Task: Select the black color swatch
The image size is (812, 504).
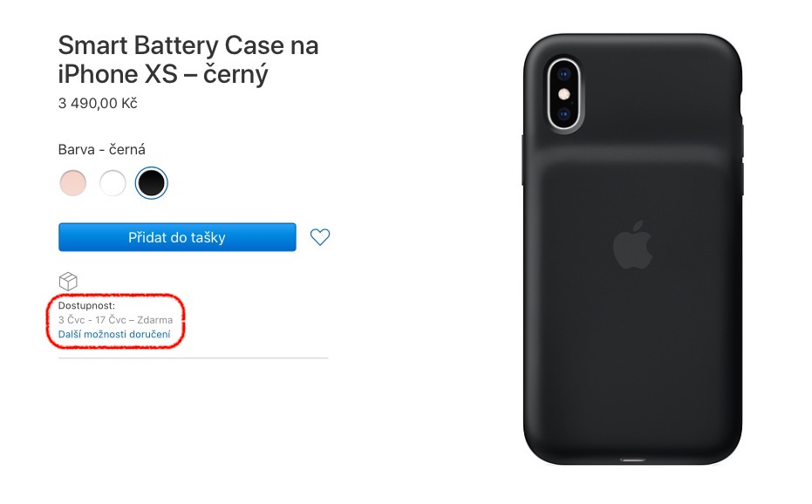Action: (x=151, y=183)
